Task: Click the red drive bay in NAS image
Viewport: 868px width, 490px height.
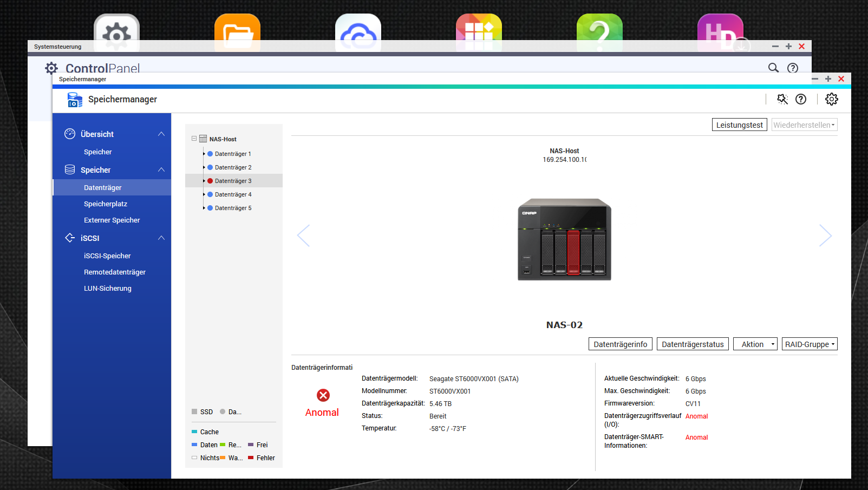Action: tap(573, 252)
